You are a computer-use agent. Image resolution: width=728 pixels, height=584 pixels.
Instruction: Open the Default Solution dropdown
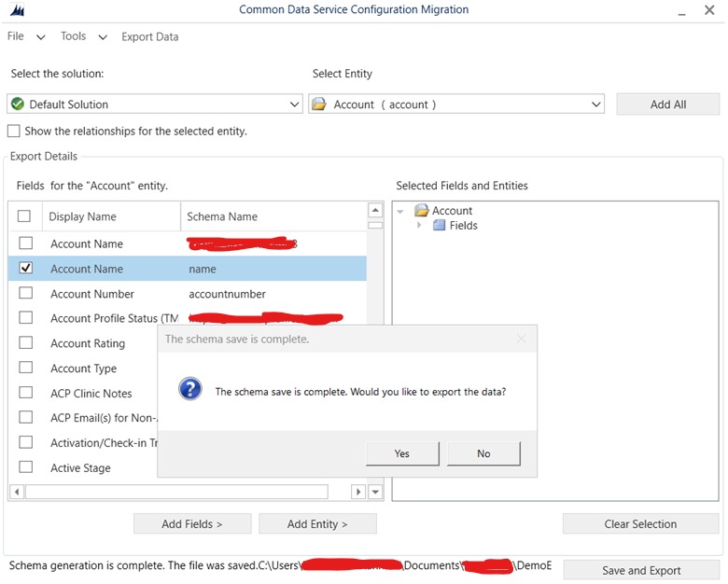pyautogui.click(x=294, y=104)
